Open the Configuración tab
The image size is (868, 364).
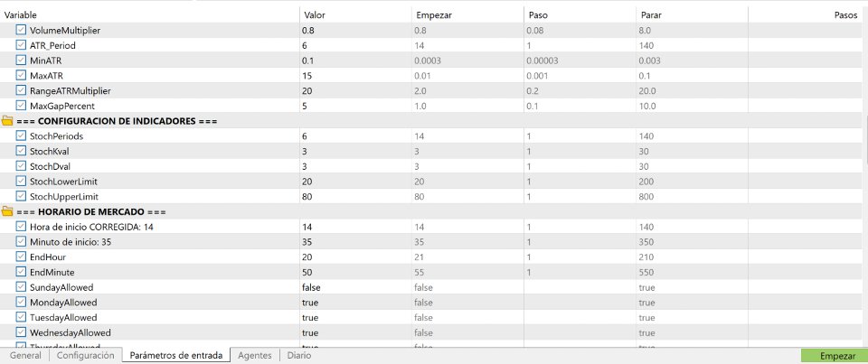coord(86,356)
